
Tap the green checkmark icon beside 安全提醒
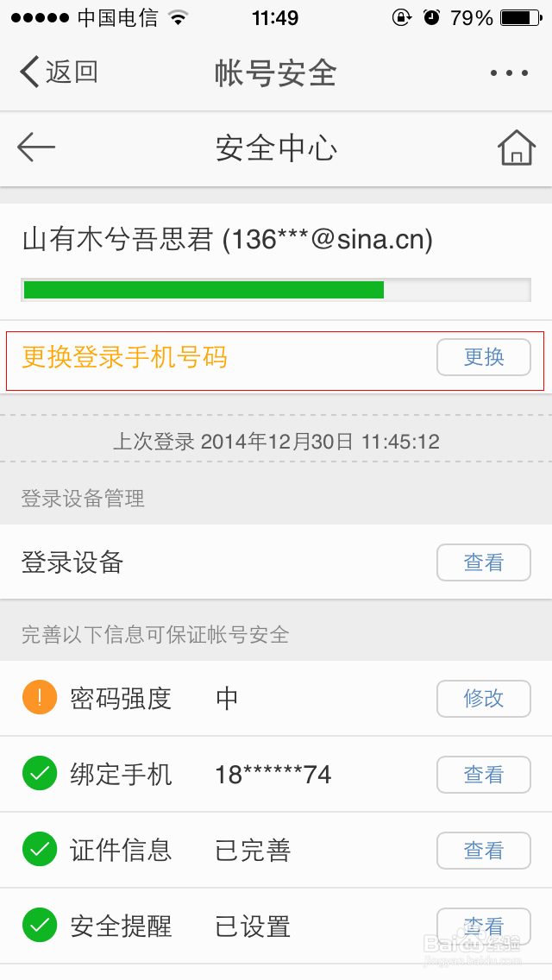coord(38,926)
